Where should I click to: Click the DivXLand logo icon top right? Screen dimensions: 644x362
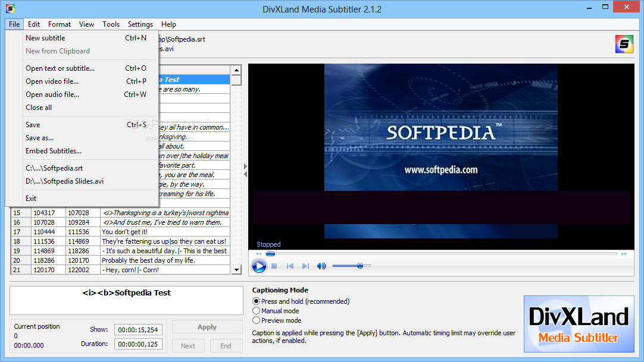pos(624,44)
